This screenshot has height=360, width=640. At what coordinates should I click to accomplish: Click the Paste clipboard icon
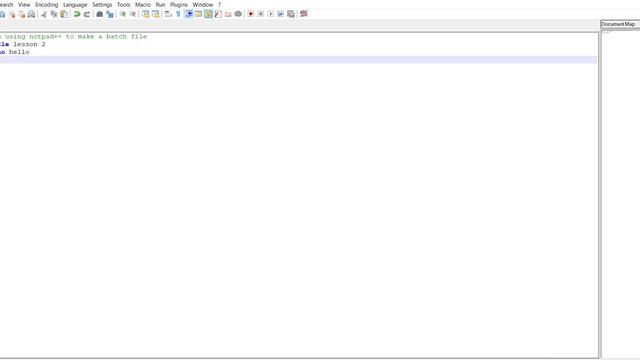[x=64, y=14]
